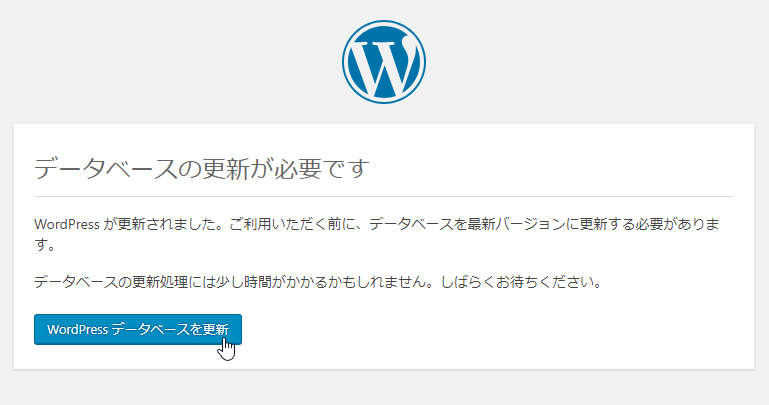Click the empty white area right of the update button
The height and width of the screenshot is (405, 769).
tap(500, 330)
